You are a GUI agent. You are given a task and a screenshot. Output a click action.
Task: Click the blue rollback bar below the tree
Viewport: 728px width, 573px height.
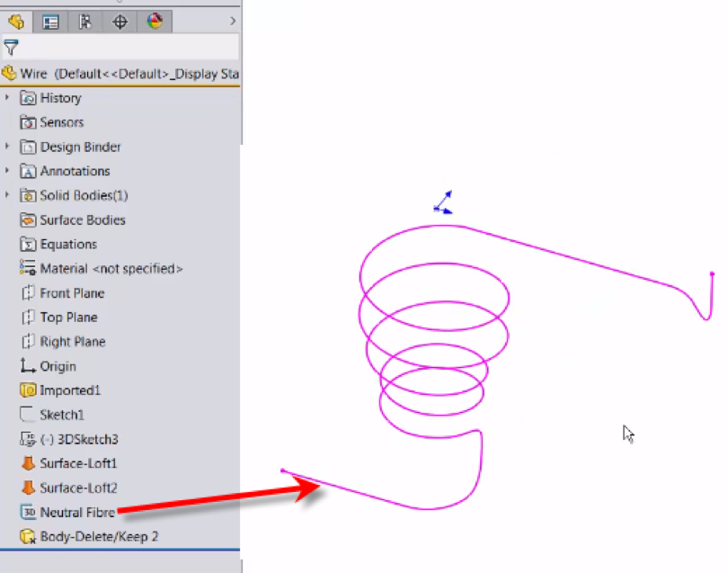[x=120, y=550]
